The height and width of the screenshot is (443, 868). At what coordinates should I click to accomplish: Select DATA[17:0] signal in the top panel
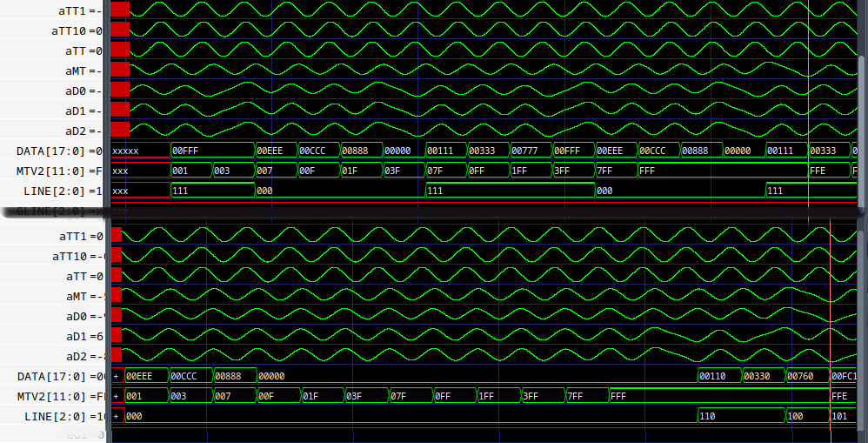tap(52, 151)
